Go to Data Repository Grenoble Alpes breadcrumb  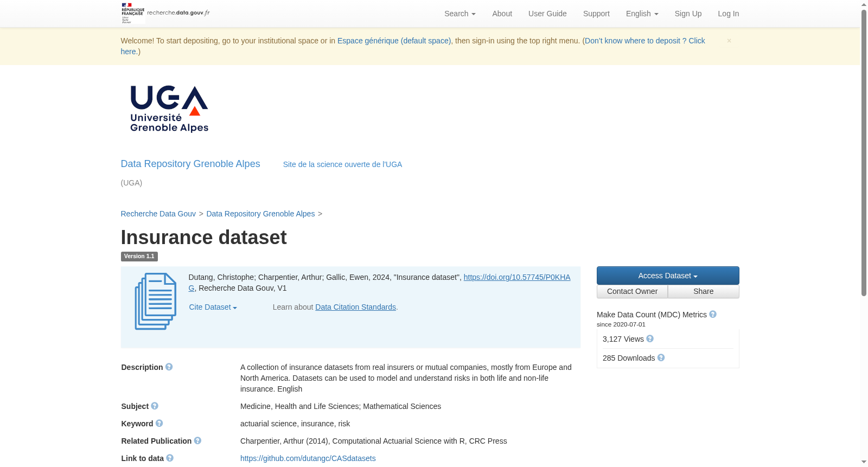coord(260,214)
